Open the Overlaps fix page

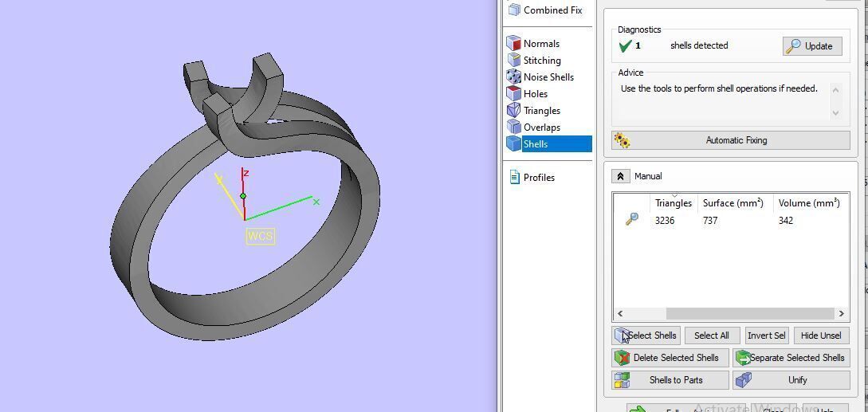point(542,127)
